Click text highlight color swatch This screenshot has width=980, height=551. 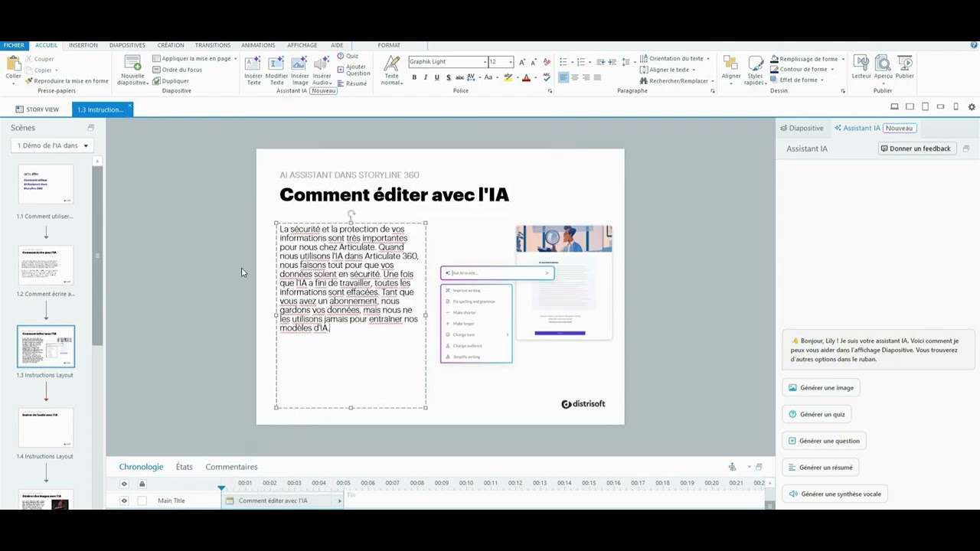[x=508, y=77]
